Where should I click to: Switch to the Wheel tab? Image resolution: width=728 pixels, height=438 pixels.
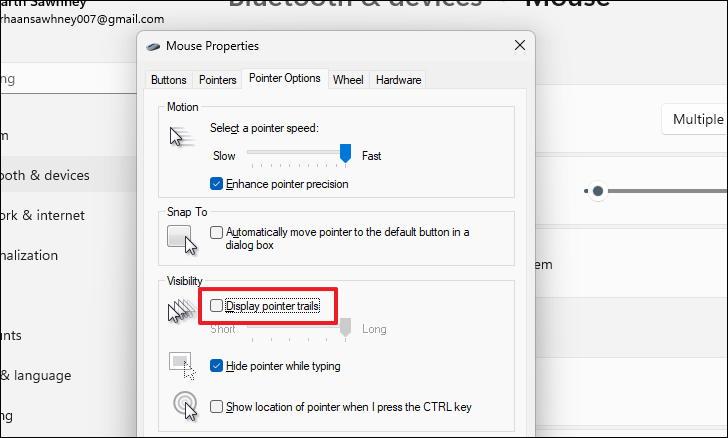[348, 80]
